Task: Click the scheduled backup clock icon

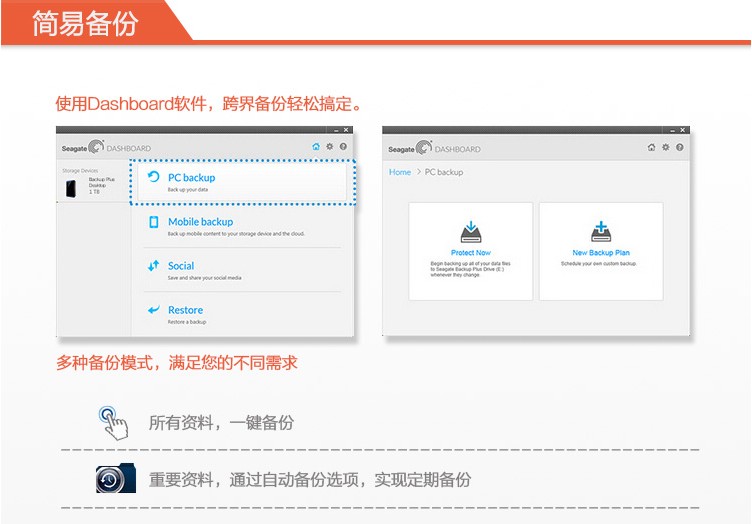Action: click(116, 478)
